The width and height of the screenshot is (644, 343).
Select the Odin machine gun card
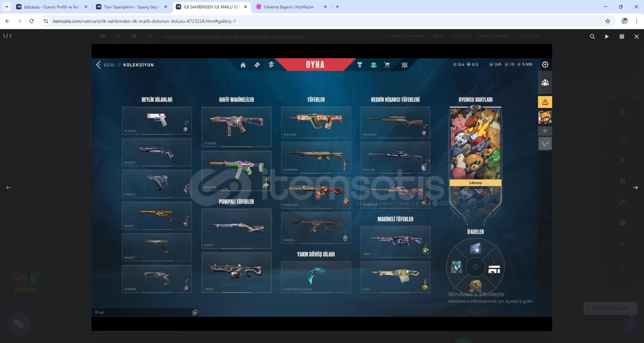click(x=396, y=277)
